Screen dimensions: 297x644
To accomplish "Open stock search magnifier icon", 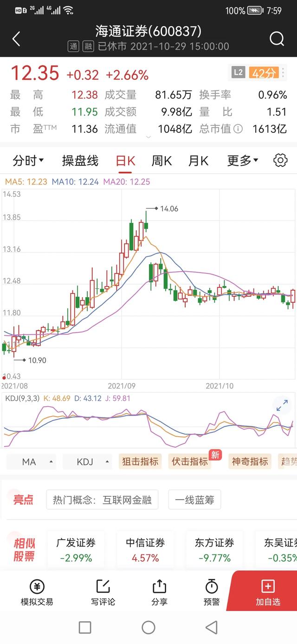I will pyautogui.click(x=277, y=39).
